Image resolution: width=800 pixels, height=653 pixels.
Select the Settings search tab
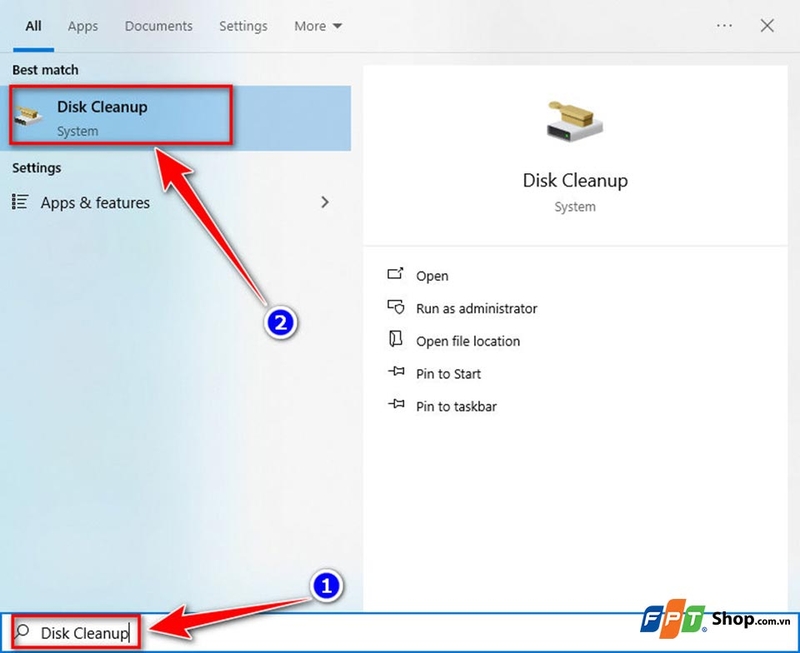click(243, 26)
